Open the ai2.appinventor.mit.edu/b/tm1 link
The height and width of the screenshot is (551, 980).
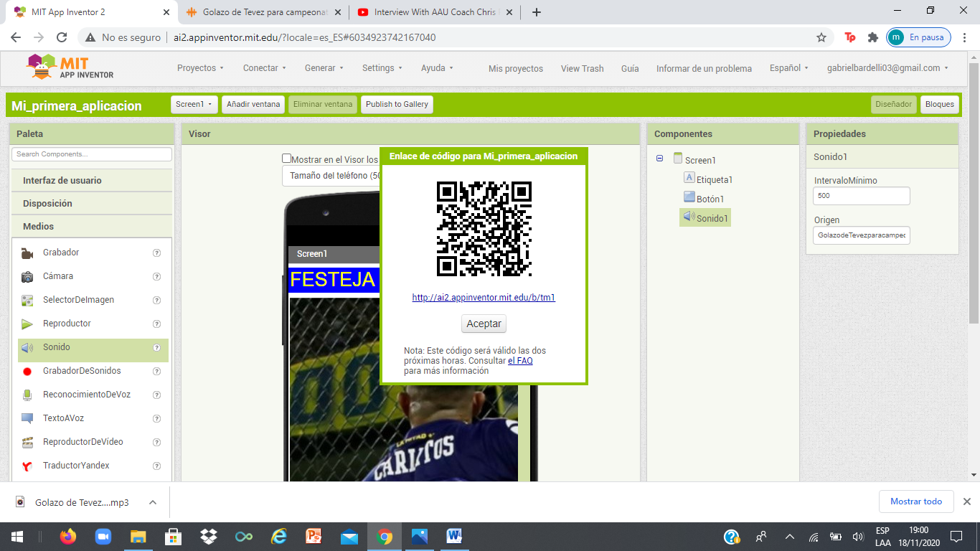coord(484,298)
